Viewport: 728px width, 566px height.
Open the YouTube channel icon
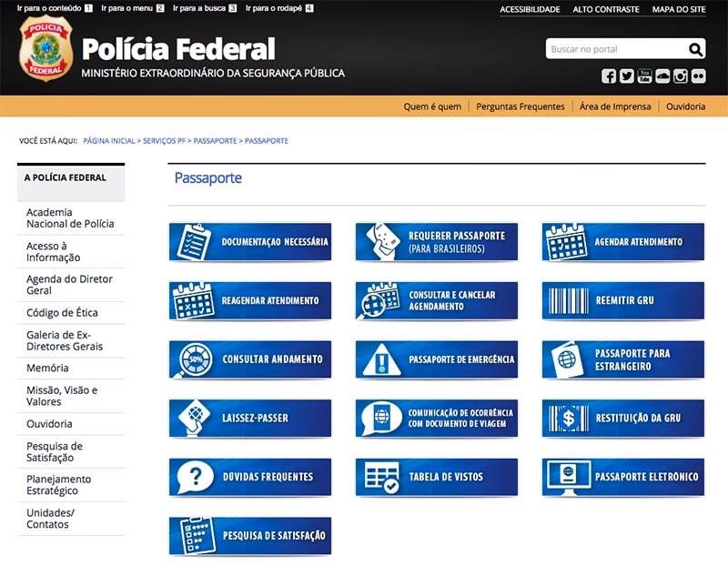[644, 76]
